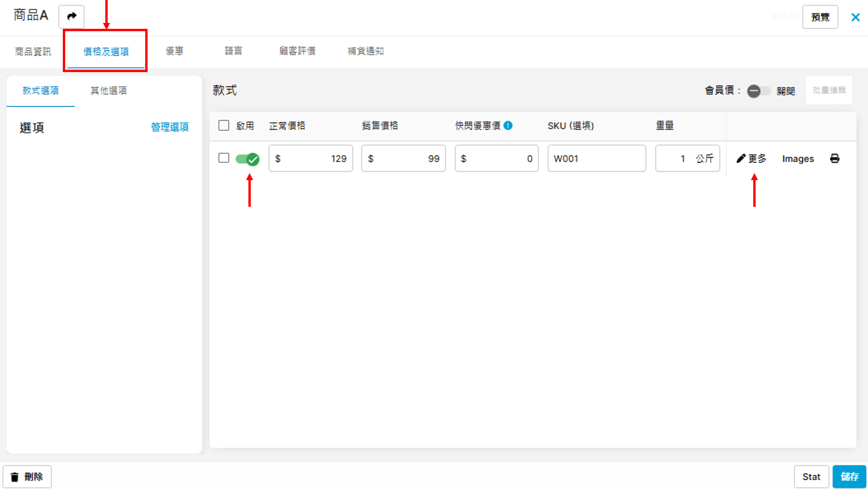Disable the green 啟用 toggle for W001
Viewport: 868px width, 489px height.
(248, 159)
